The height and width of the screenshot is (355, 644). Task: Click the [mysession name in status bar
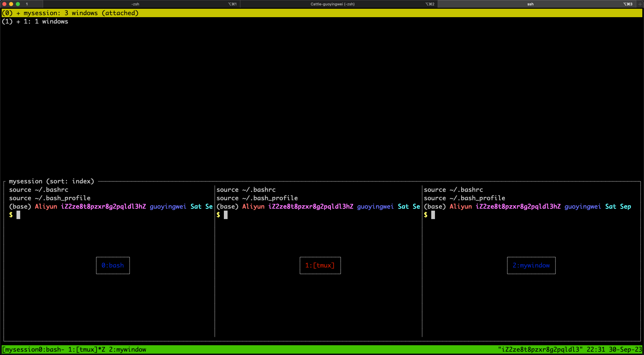[x=20, y=350]
